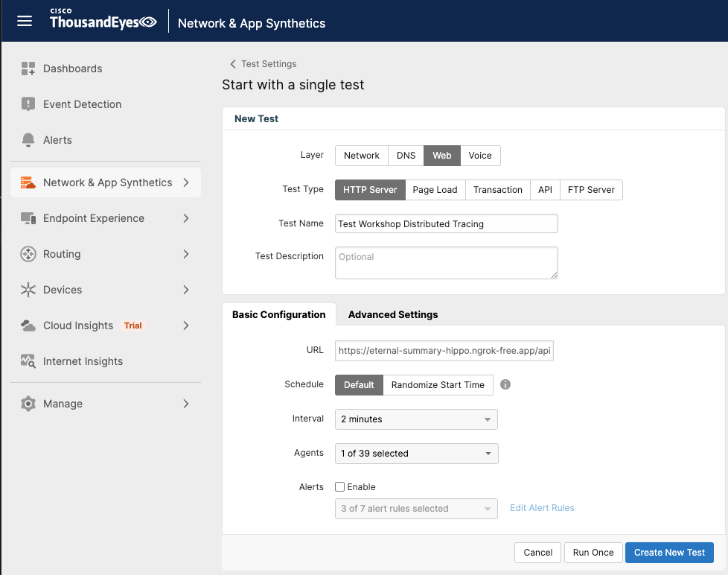Select the DNS layer option
This screenshot has height=575, width=728.
tap(406, 156)
